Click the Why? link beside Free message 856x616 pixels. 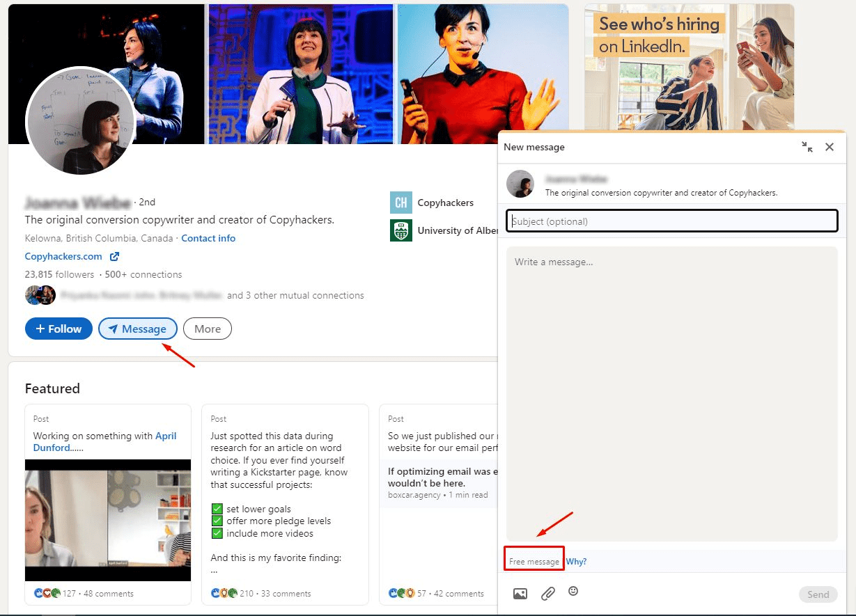[x=576, y=562]
